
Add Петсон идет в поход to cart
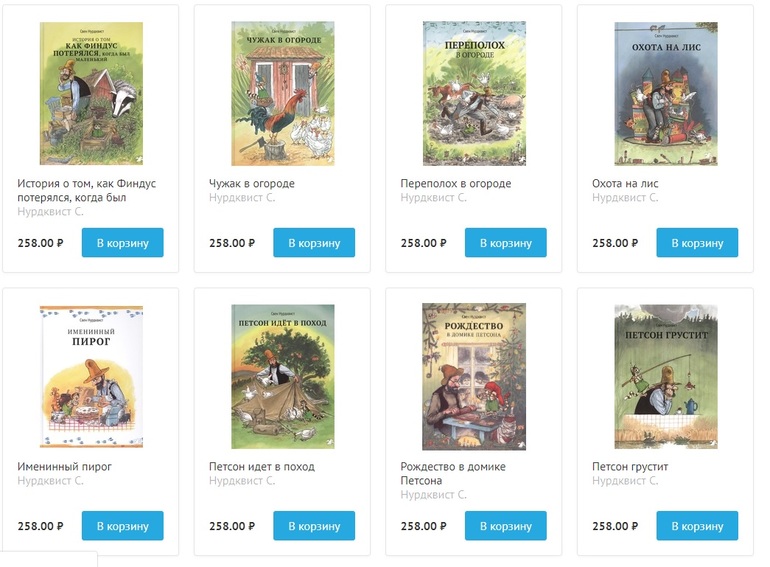(314, 526)
